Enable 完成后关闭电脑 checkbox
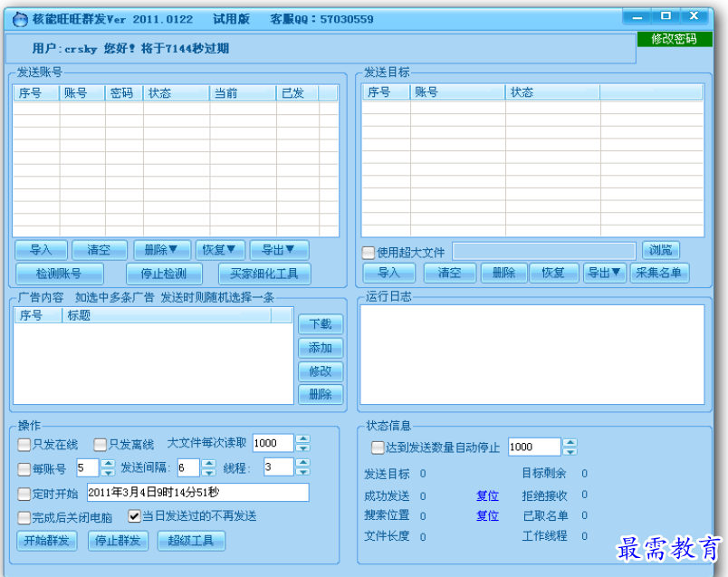Viewport: 728px width, 577px height. tap(24, 517)
